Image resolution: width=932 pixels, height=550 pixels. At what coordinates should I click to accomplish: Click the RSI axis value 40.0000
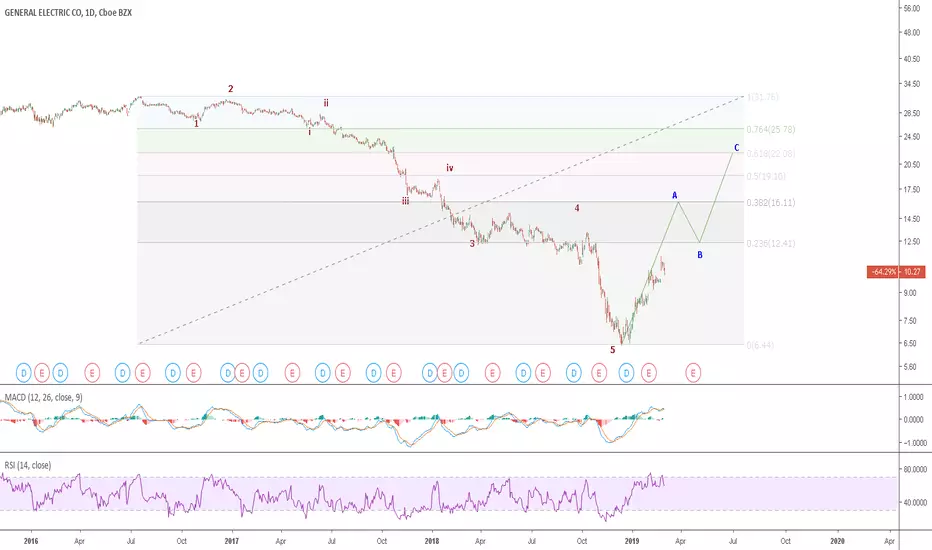915,502
